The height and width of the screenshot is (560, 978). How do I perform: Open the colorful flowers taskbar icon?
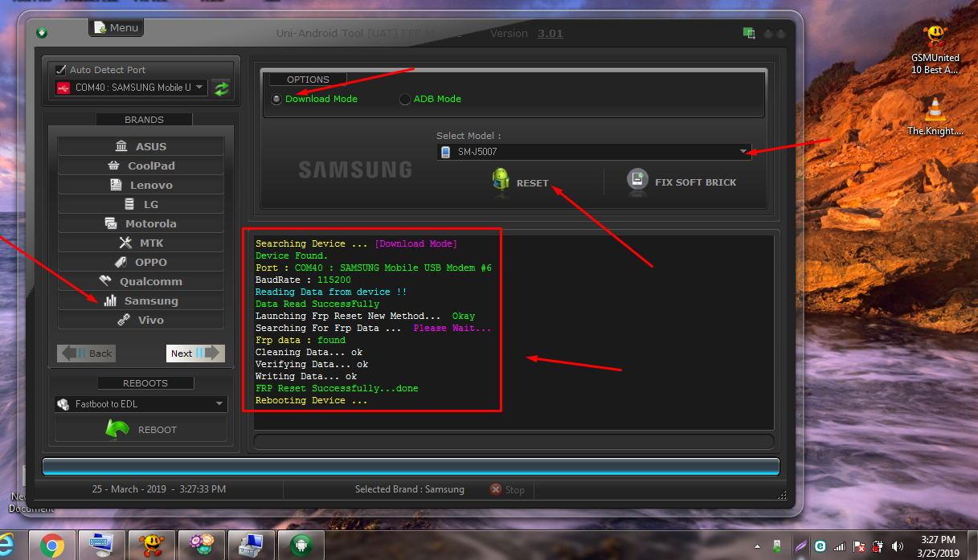(202, 546)
